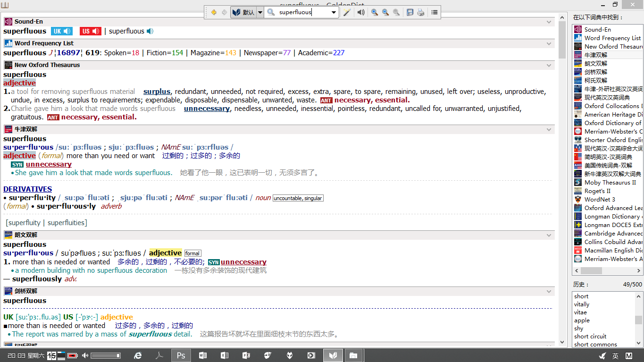644x362 pixels.
Task: Follow the superfluity word form link
Action: [25, 223]
